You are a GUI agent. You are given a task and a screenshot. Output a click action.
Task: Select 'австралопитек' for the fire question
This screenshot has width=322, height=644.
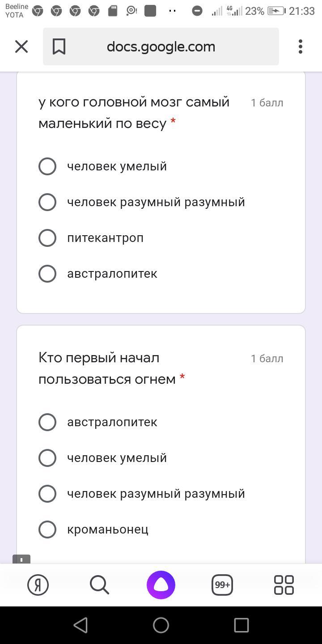click(47, 422)
